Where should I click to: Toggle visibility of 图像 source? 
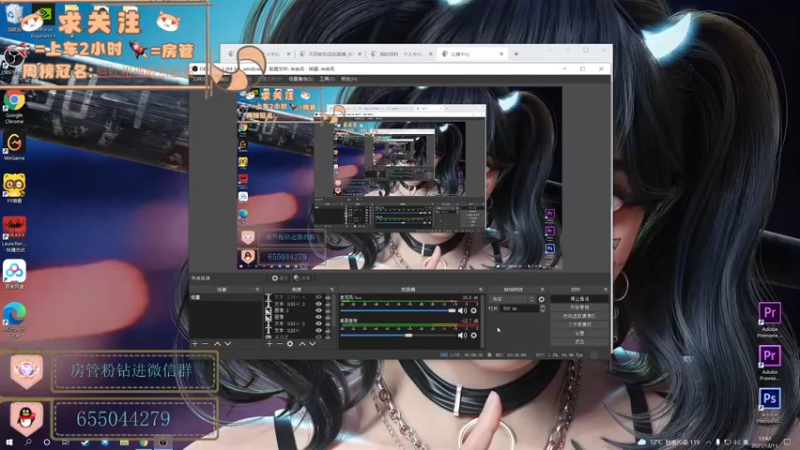tap(319, 317)
